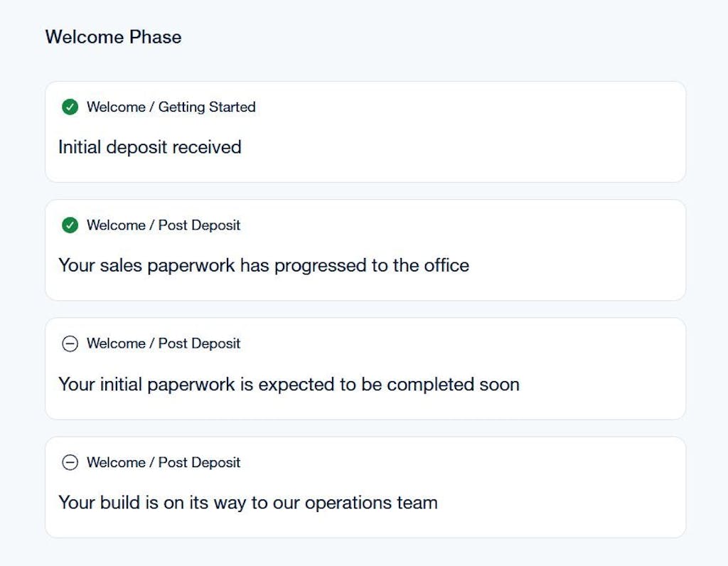The height and width of the screenshot is (566, 728).
Task: Click Your build is on its way text
Action: click(247, 503)
